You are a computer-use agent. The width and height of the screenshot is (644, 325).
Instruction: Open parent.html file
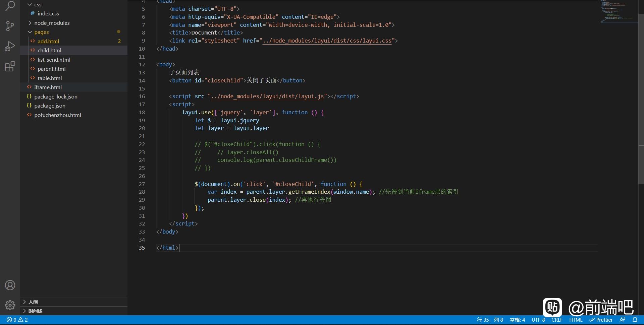point(74,69)
